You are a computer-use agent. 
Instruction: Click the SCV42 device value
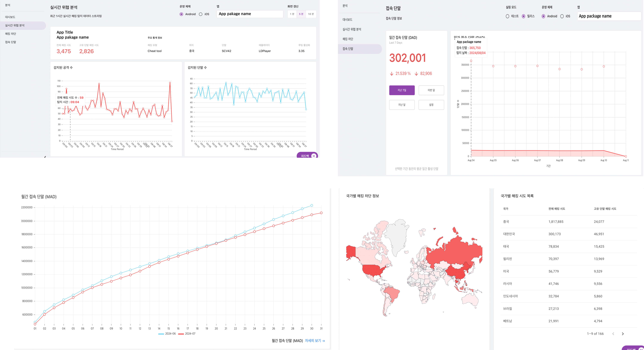pos(226,51)
